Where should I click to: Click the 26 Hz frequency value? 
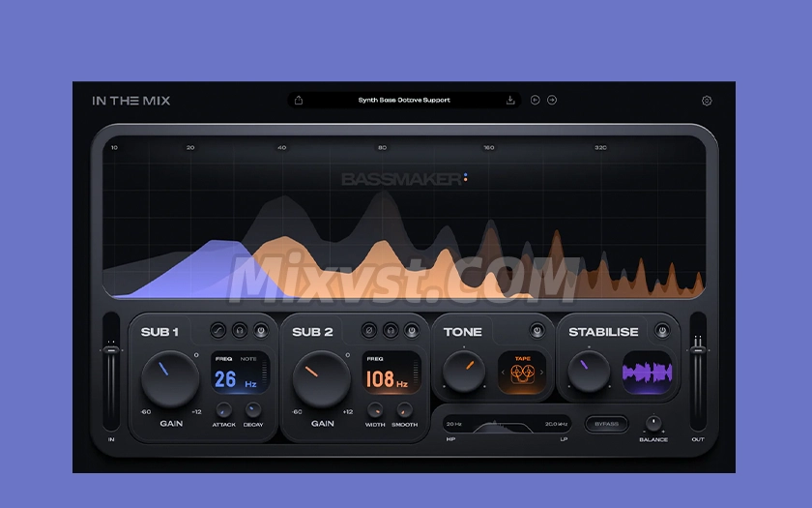pyautogui.click(x=236, y=379)
